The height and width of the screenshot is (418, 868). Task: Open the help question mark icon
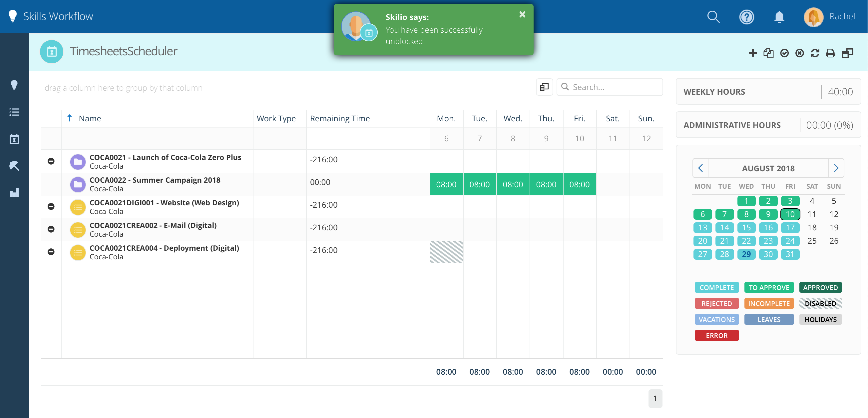[746, 17]
